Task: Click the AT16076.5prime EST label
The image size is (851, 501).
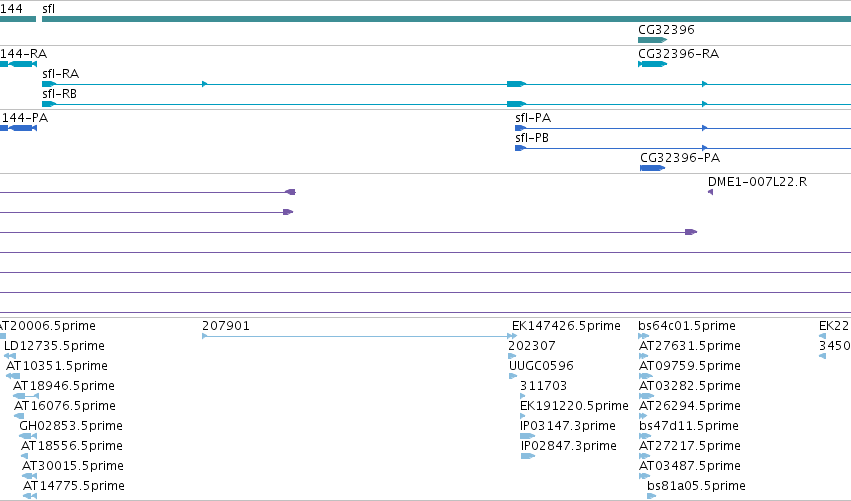Action: click(65, 406)
